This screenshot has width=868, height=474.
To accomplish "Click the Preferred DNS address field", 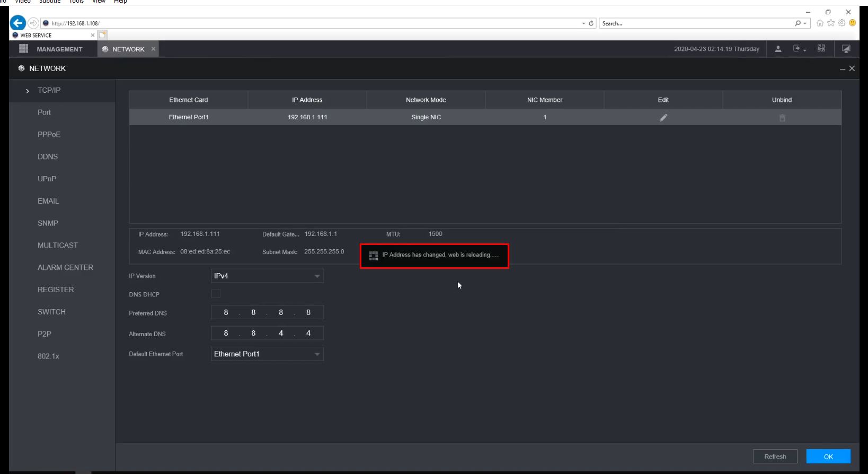I will [x=267, y=313].
